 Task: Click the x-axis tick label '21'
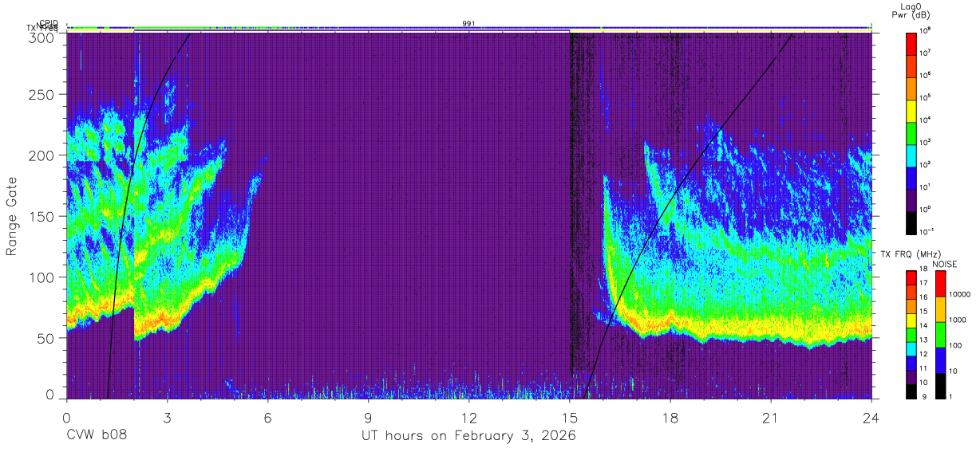(771, 417)
